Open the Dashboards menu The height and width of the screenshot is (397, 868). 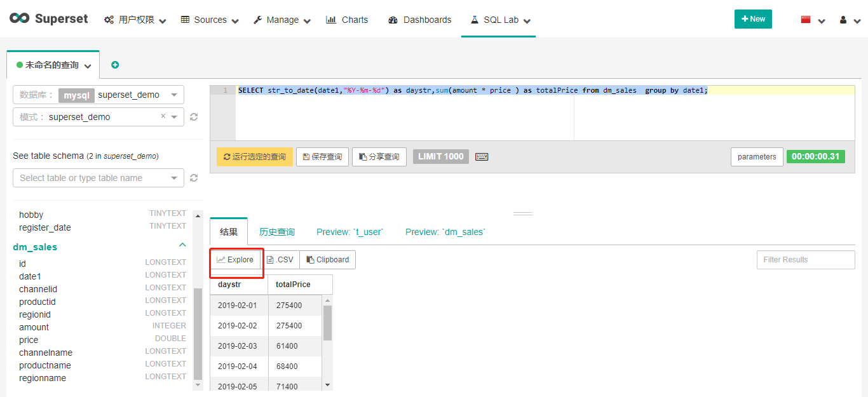[x=419, y=20]
